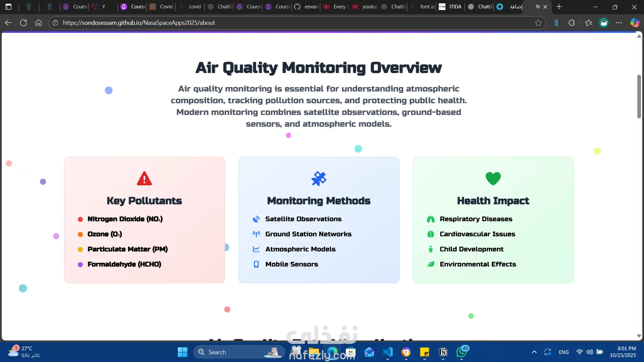Click the red dot beside Nitrogen Dioxide
This screenshot has width=644, height=362.
point(80,220)
